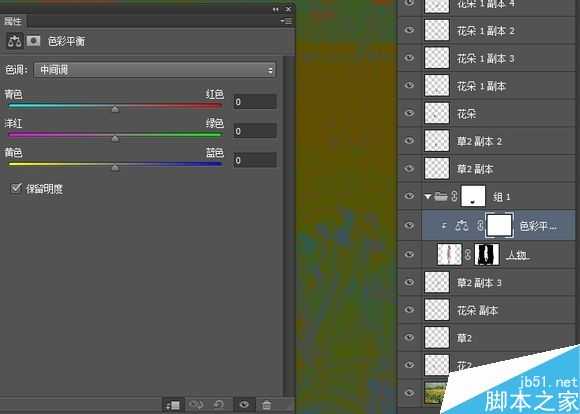The height and width of the screenshot is (414, 580).
Task: Delete adjustment layer with trash icon
Action: [x=266, y=405]
